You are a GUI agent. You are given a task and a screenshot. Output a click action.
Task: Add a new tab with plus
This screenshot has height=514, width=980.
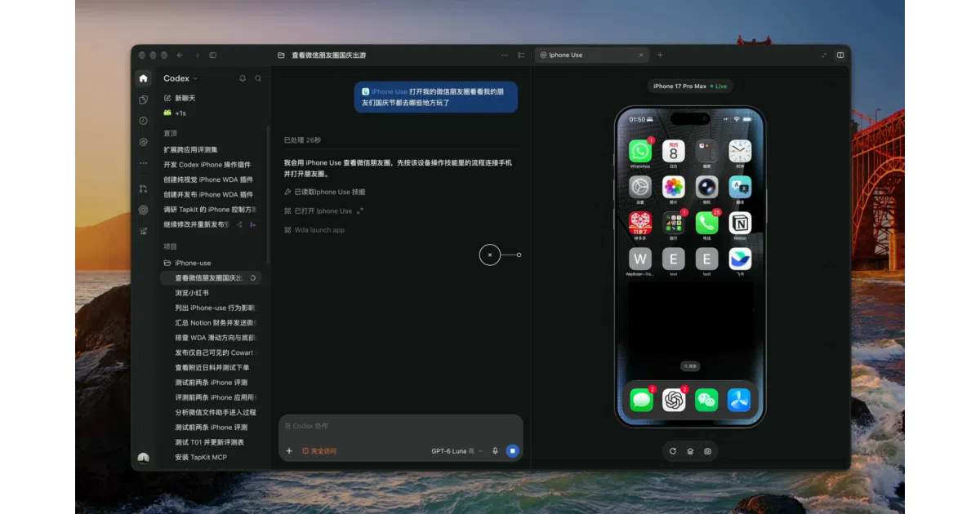pyautogui.click(x=660, y=55)
